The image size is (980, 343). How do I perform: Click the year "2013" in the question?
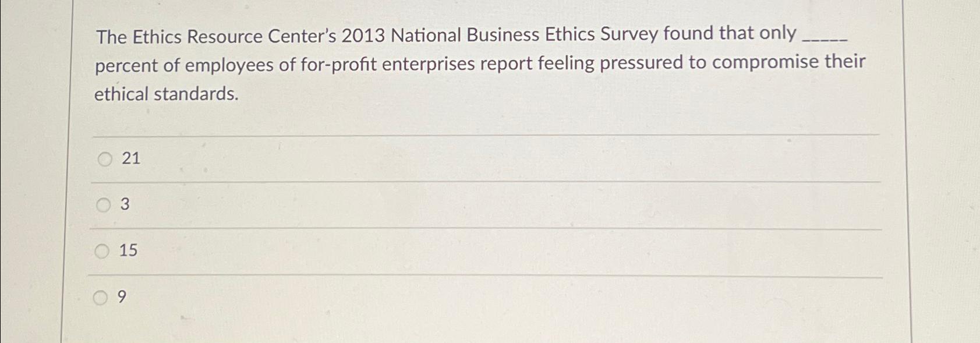point(363,36)
